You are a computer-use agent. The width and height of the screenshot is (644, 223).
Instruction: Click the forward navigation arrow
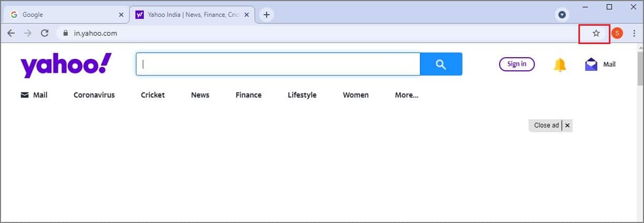click(x=28, y=33)
